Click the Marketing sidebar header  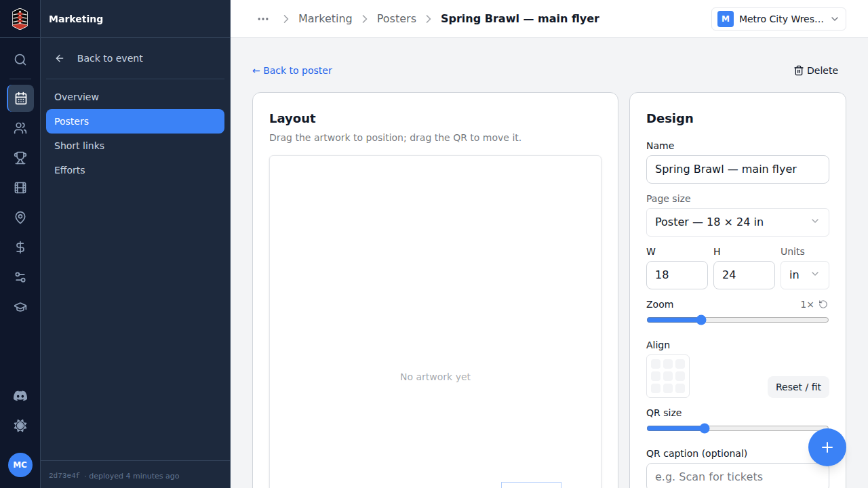(76, 19)
